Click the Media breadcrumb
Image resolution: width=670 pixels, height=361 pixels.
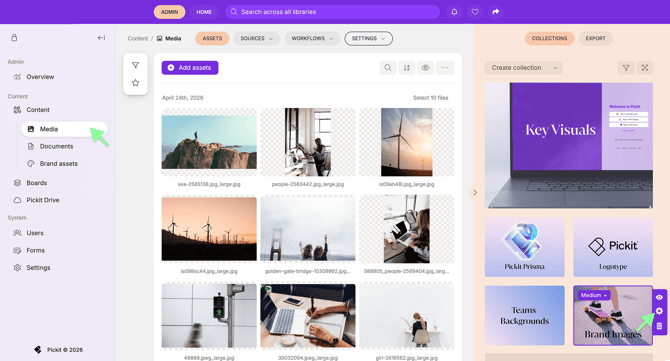(169, 38)
